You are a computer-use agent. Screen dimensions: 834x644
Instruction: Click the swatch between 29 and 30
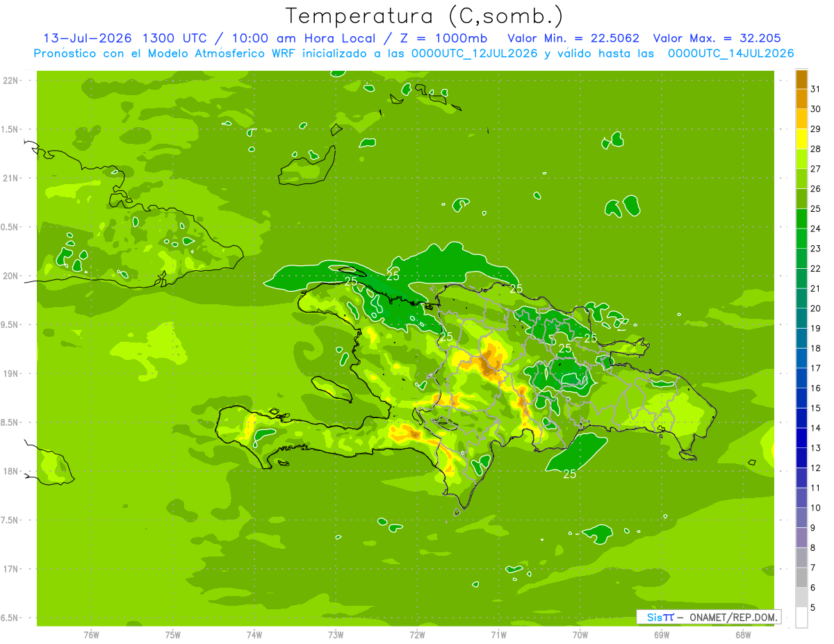tap(801, 119)
